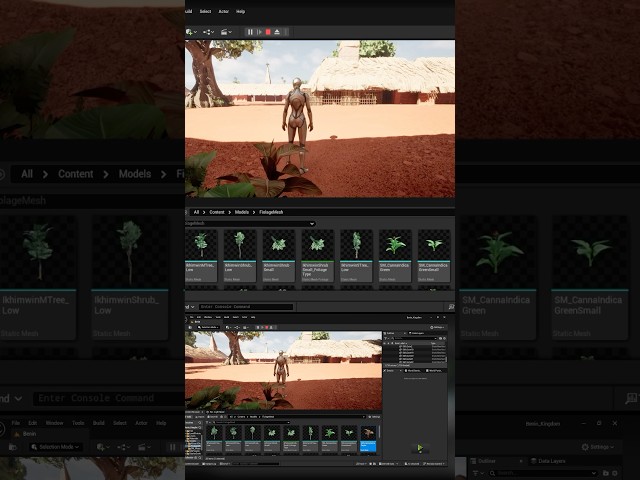Open Selection Mode dropdown in small editor window
The width and height of the screenshot is (640, 480).
pos(209,327)
